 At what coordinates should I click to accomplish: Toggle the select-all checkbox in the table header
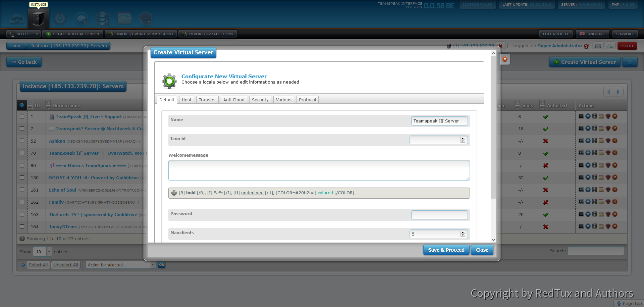(x=22, y=105)
